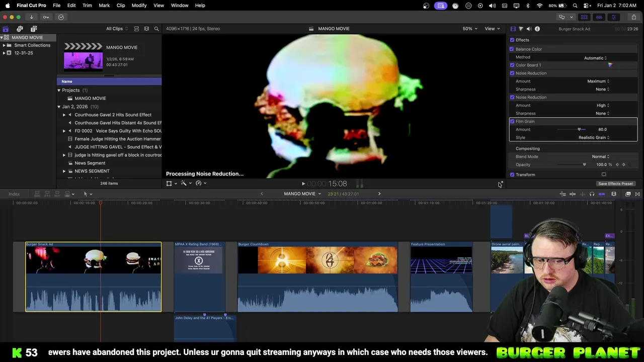Toggle the Transform checkbox
Viewport: 644px width, 362px height.
tap(512, 175)
